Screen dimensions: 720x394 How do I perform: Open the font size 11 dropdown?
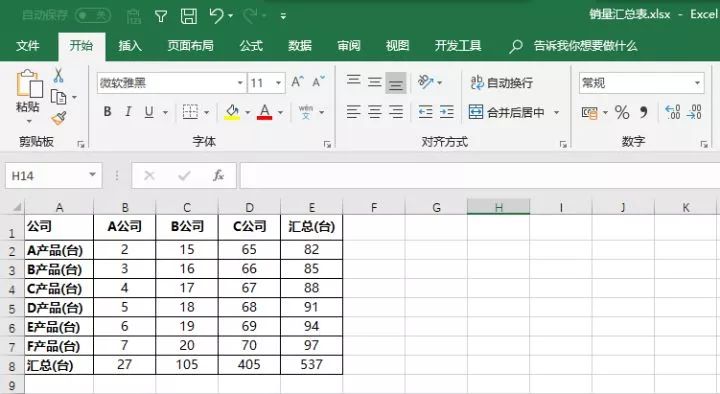point(278,83)
